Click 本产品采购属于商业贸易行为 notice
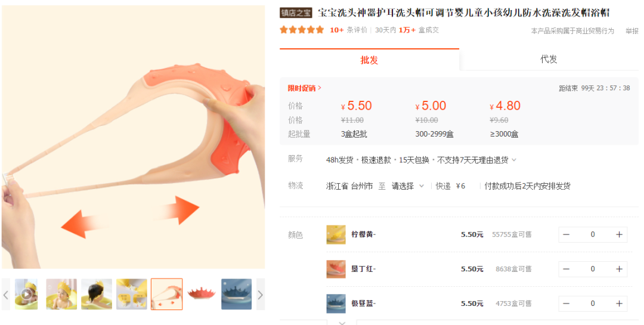Screen dimensions: 644x325 [x=572, y=31]
